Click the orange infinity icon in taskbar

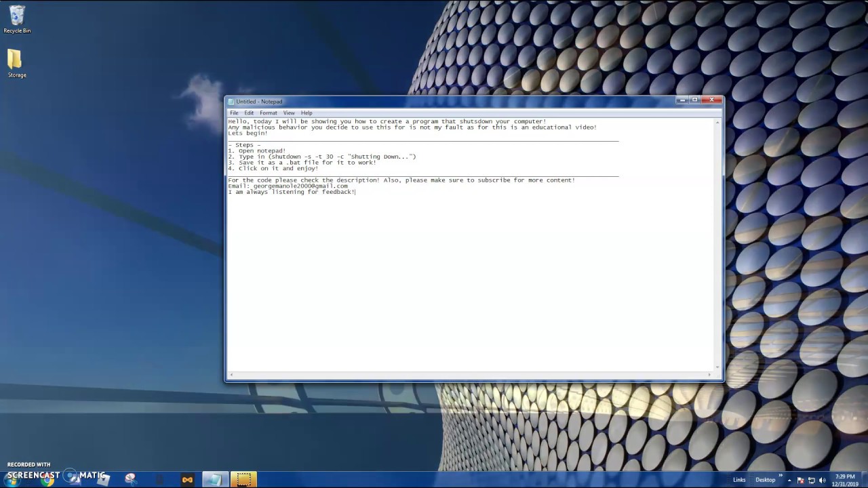coord(187,480)
